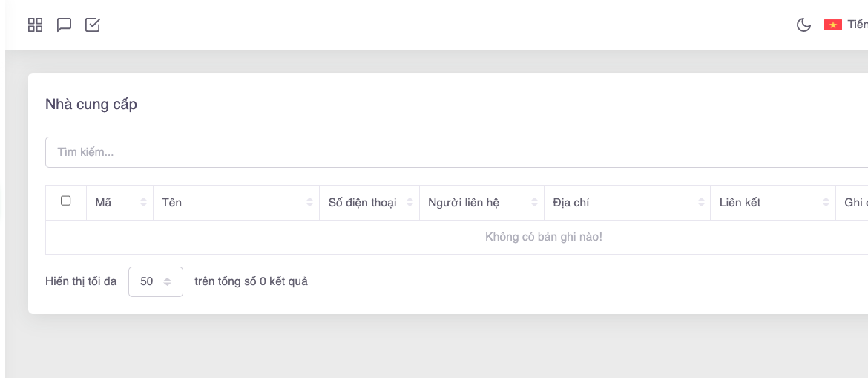Click the total results count text
The width and height of the screenshot is (868, 378).
tap(251, 282)
